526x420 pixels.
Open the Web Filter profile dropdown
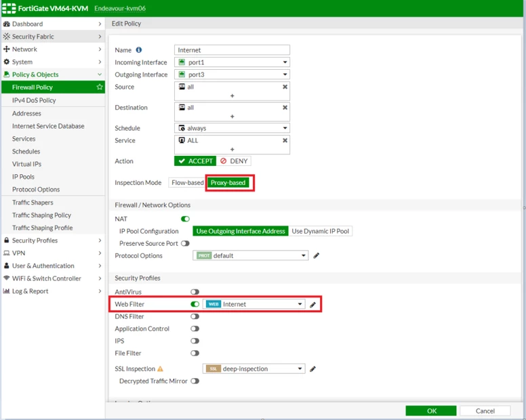point(254,304)
